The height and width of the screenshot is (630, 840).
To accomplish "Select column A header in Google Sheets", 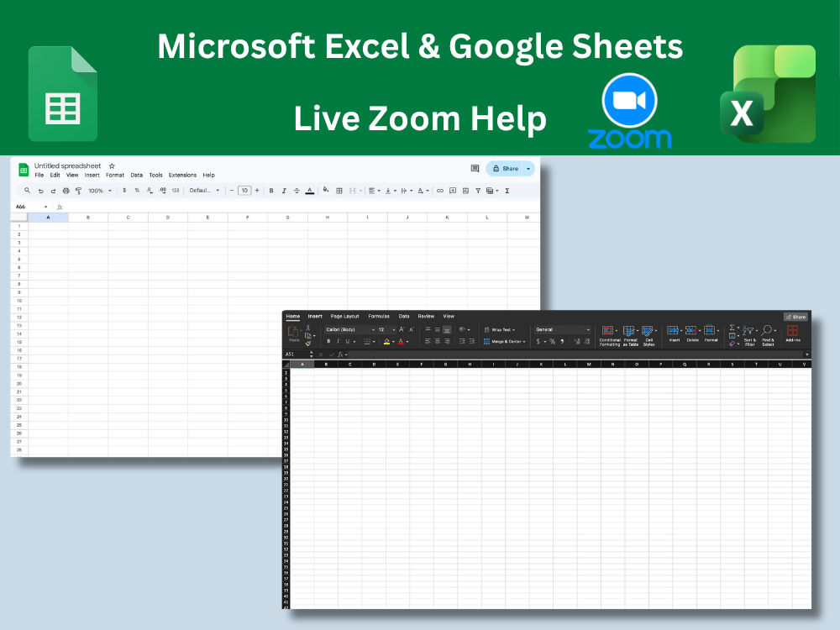I will point(48,218).
